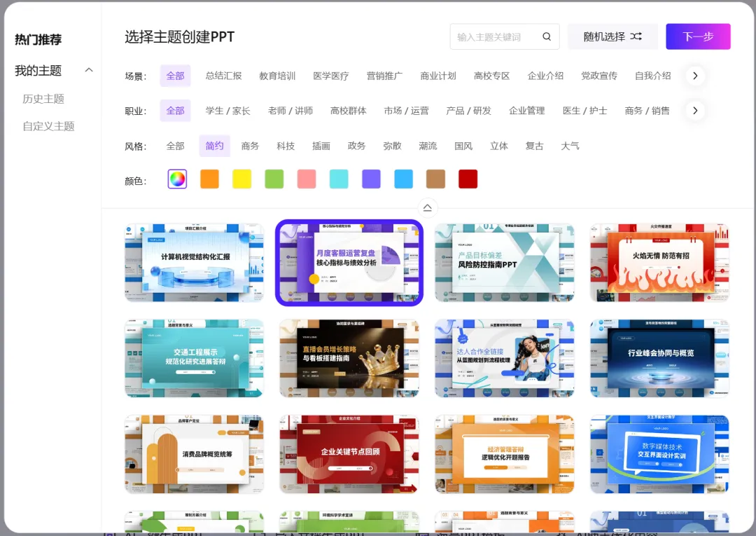Select 立体 style filter
The width and height of the screenshot is (756, 536).
[499, 146]
